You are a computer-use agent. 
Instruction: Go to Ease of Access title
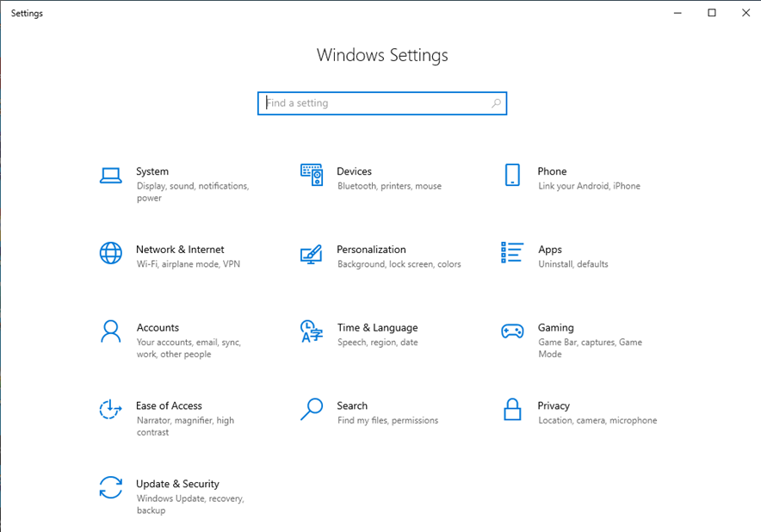[x=169, y=405]
